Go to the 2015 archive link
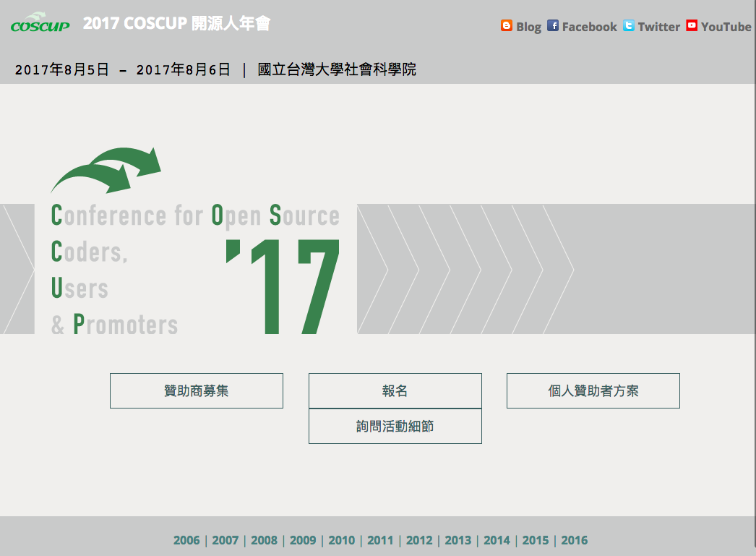This screenshot has height=556, width=756. pos(536,540)
